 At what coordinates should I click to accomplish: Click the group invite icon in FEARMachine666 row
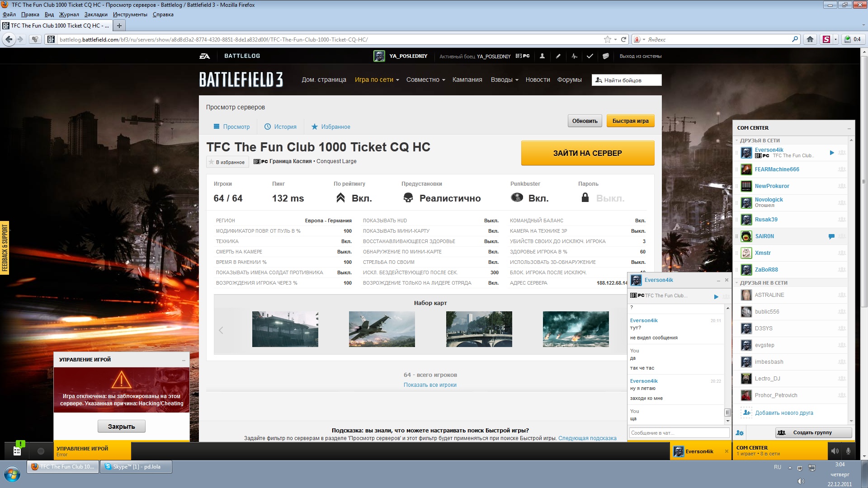[x=842, y=169]
